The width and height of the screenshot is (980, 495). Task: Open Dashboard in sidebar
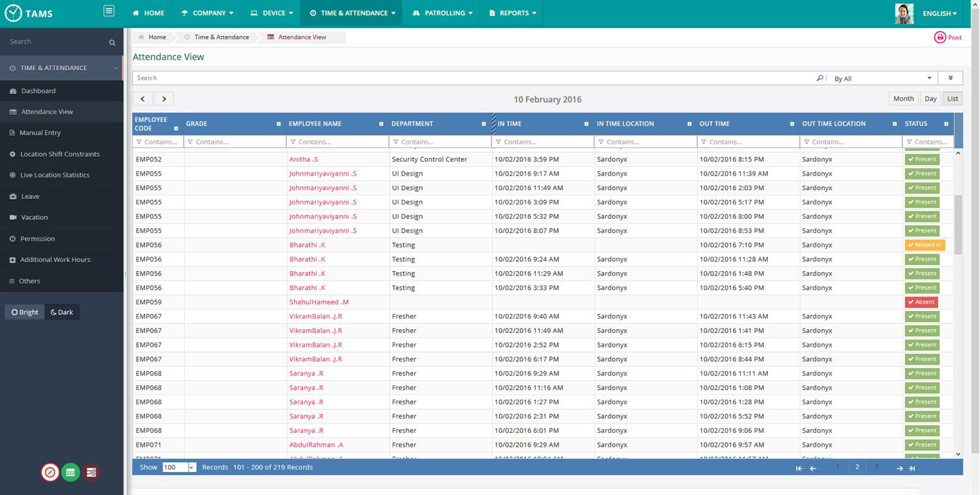[x=61, y=91]
